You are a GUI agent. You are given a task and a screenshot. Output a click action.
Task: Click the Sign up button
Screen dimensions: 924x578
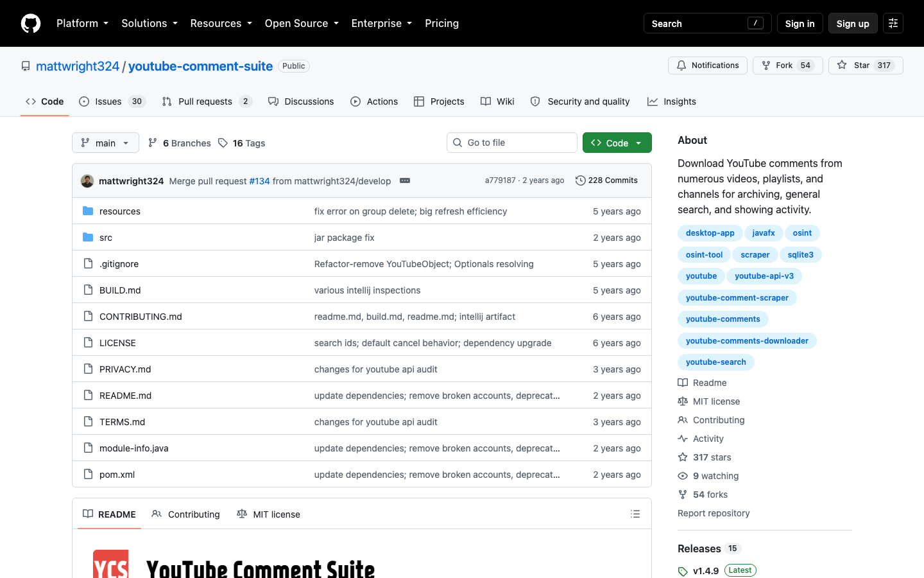point(853,23)
